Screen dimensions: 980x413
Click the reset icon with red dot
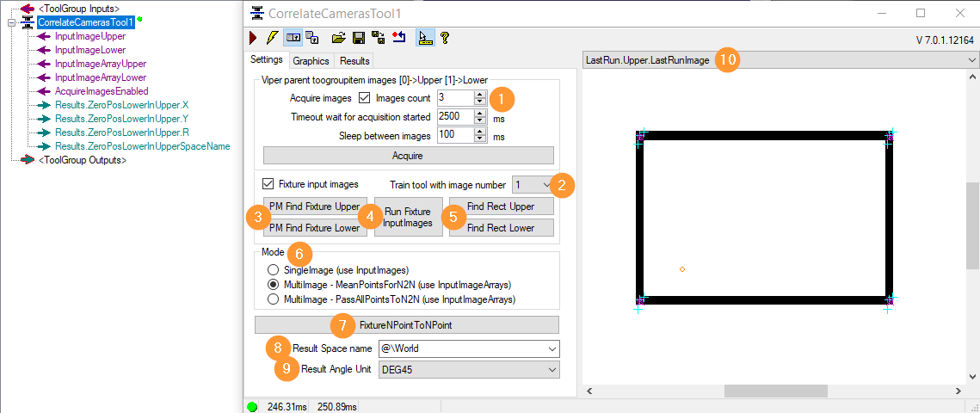(x=398, y=38)
